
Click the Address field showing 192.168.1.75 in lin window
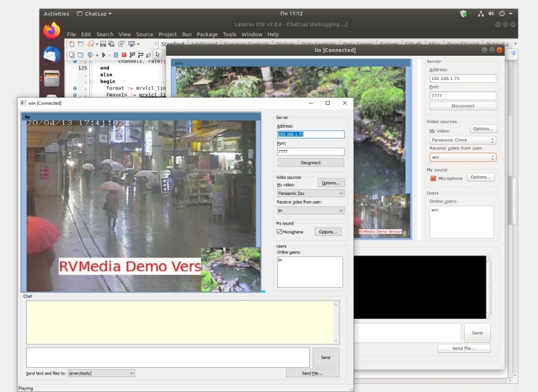(462, 78)
